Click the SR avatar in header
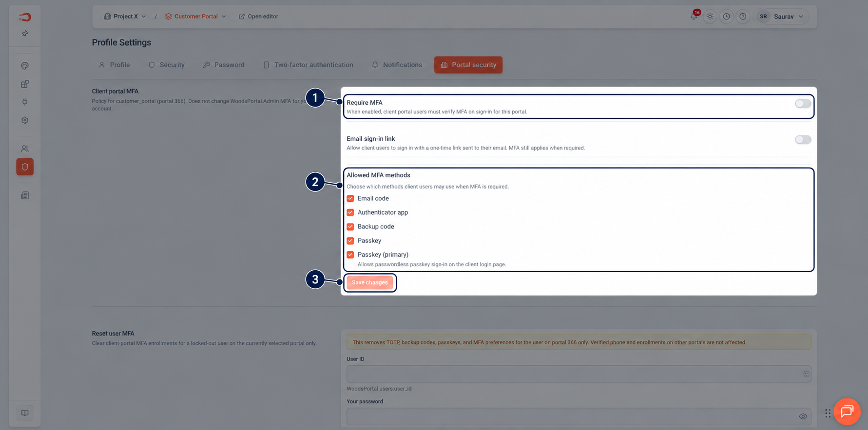868x430 pixels. point(763,17)
